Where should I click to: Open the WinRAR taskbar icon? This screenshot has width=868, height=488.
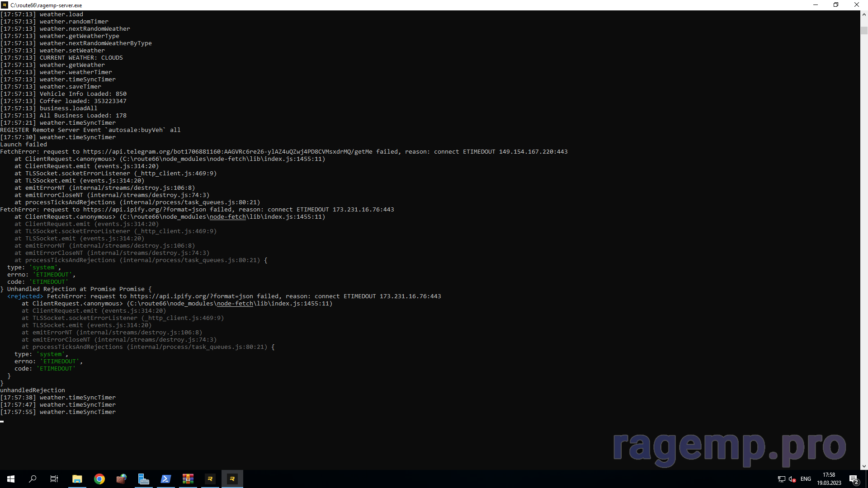[188, 479]
